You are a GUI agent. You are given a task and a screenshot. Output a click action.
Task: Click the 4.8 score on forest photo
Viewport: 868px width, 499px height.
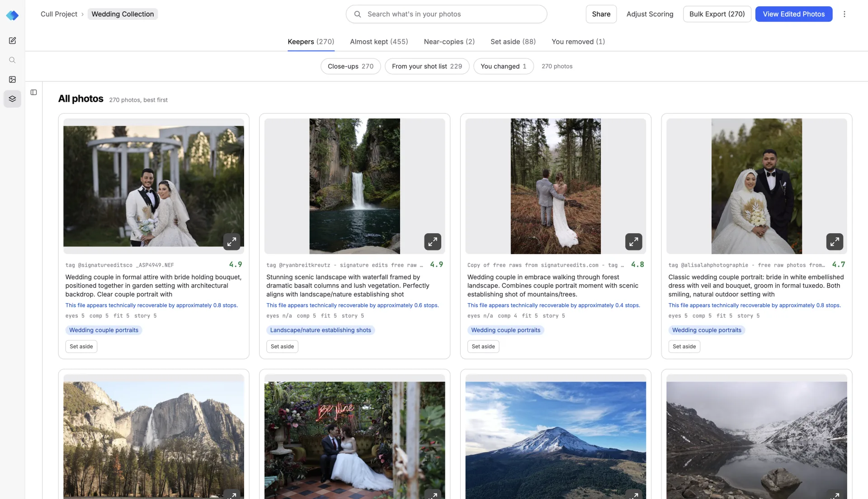click(637, 264)
